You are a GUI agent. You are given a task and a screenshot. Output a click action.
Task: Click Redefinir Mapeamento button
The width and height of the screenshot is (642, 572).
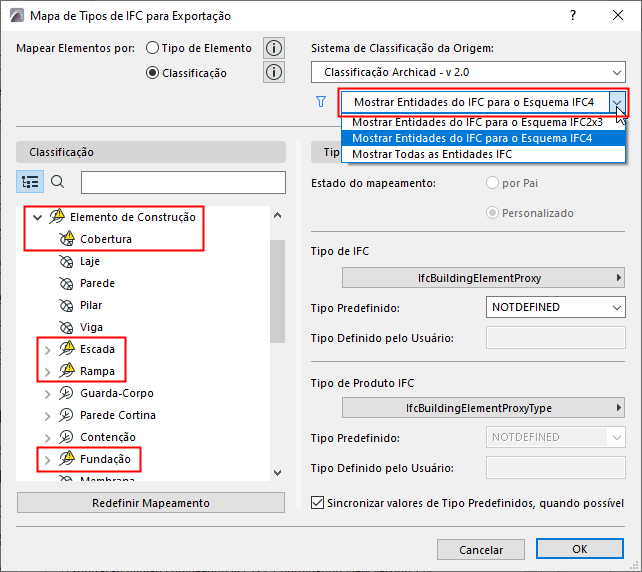(x=151, y=503)
